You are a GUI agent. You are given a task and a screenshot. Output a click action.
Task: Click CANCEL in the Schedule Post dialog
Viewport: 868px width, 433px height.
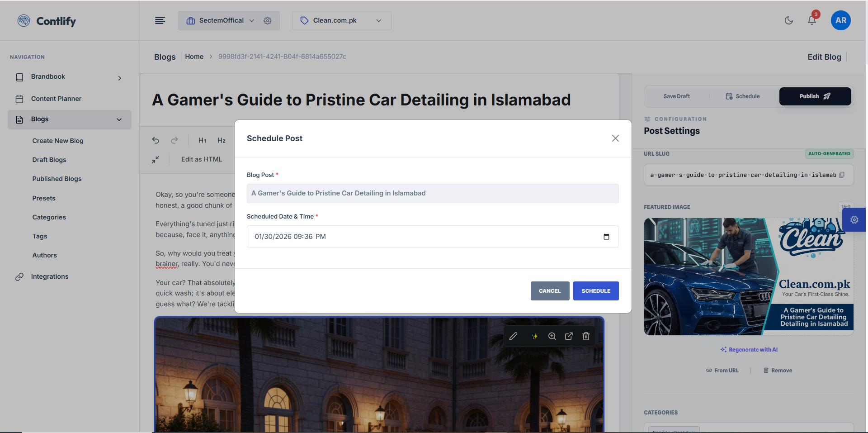pyautogui.click(x=550, y=291)
